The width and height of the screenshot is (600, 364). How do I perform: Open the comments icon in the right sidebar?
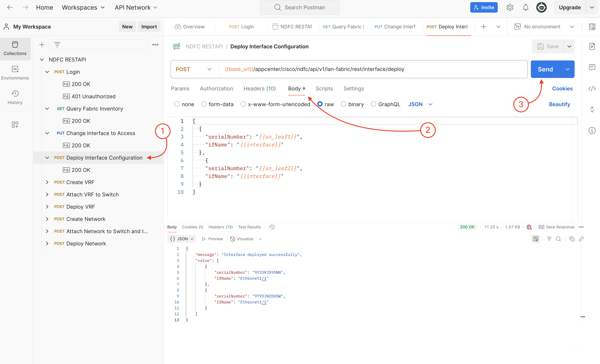(592, 67)
